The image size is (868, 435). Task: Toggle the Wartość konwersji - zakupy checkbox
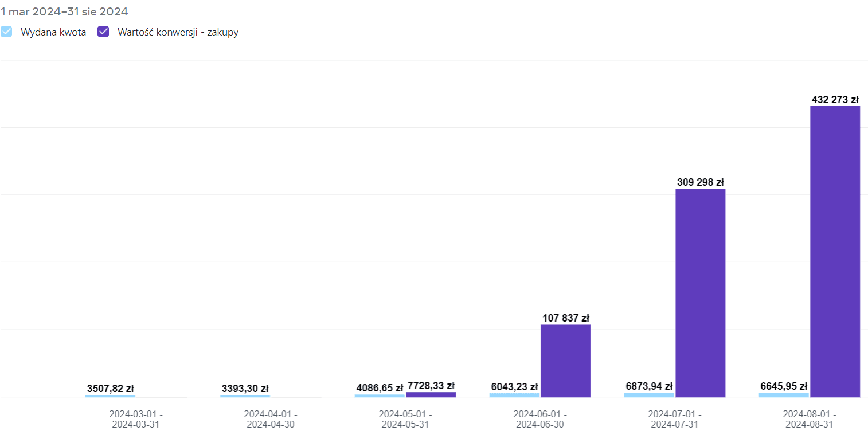click(103, 32)
